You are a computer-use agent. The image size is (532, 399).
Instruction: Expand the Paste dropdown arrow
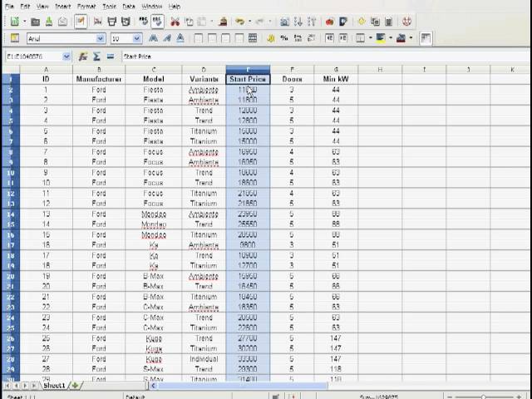pos(211,22)
